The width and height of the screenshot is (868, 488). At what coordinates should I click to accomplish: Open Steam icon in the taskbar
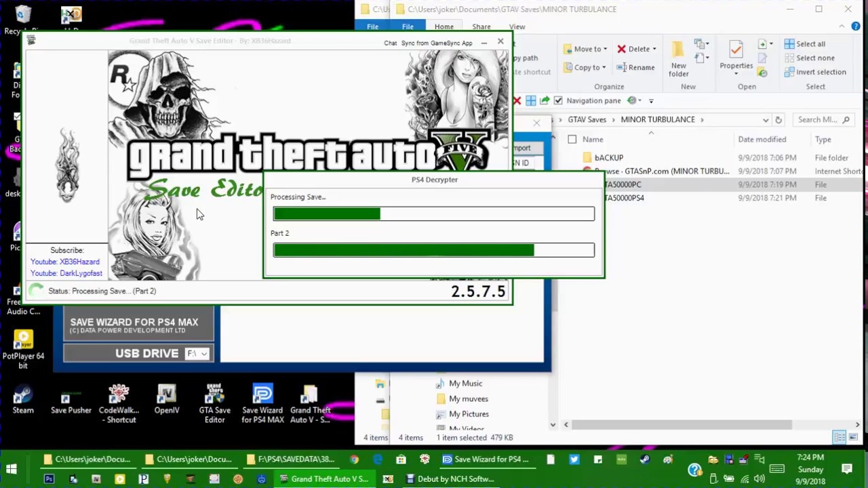644,460
